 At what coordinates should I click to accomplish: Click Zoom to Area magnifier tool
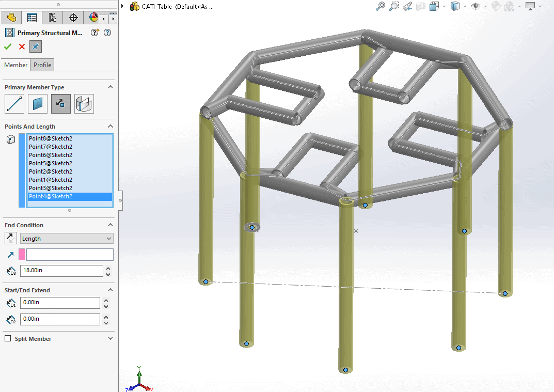(x=393, y=6)
